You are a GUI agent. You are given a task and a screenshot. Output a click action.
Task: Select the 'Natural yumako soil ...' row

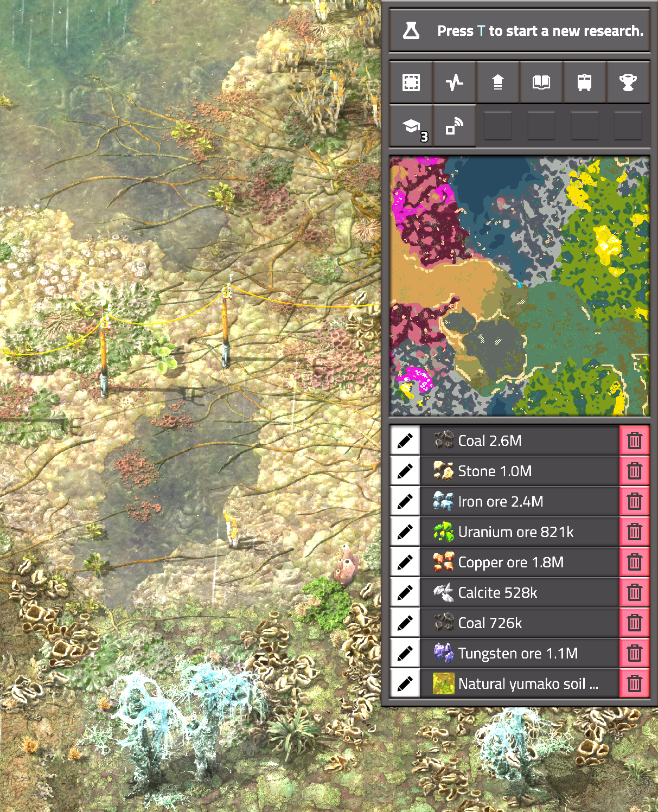pos(520,683)
